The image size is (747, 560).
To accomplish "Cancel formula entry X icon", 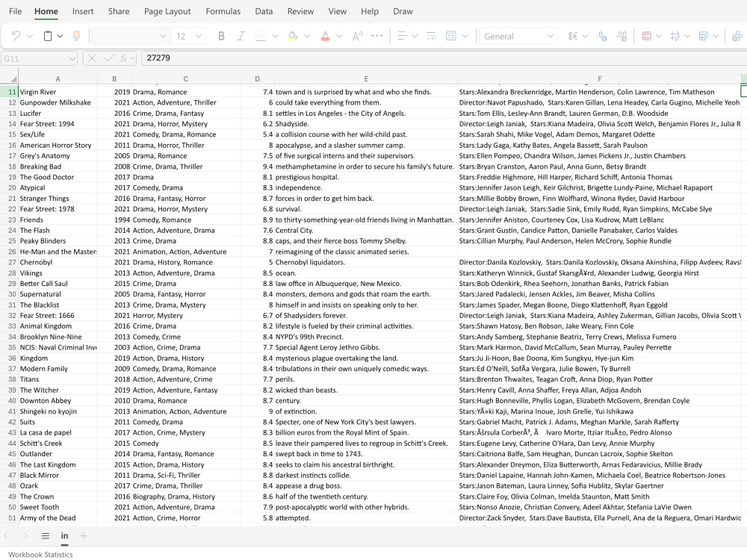I will tap(92, 58).
